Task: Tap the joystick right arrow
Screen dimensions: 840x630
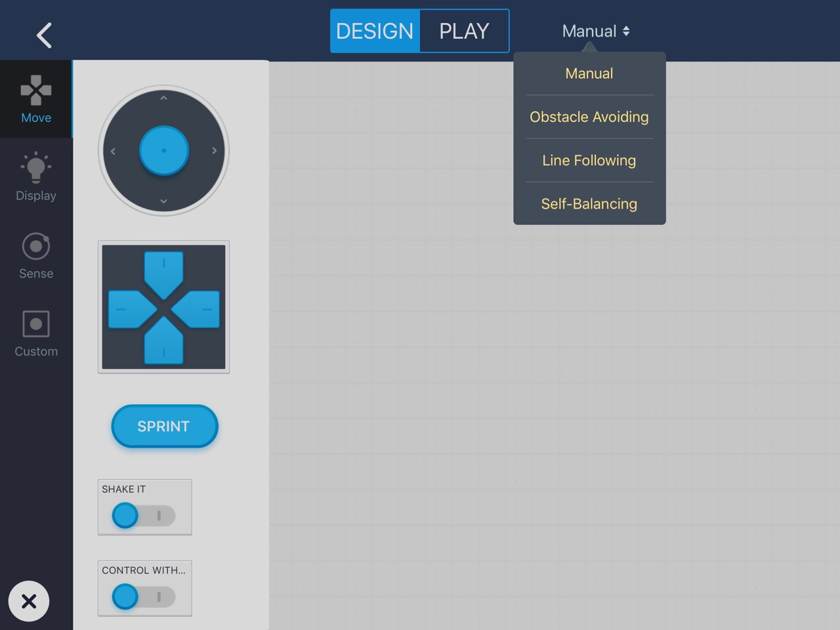Action: pos(214,150)
